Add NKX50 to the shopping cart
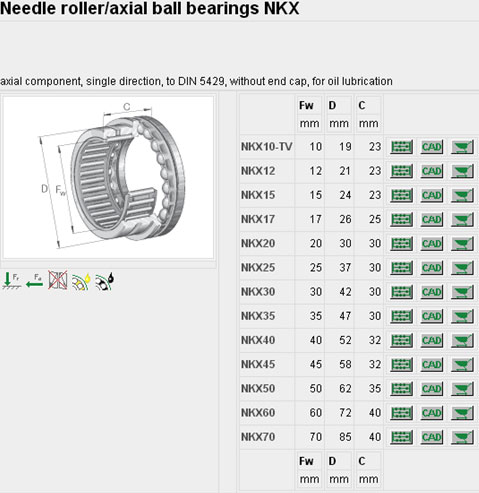 (x=462, y=389)
